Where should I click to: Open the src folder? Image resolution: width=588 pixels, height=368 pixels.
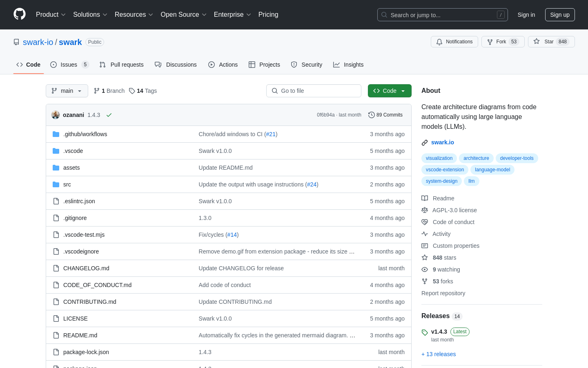point(67,184)
